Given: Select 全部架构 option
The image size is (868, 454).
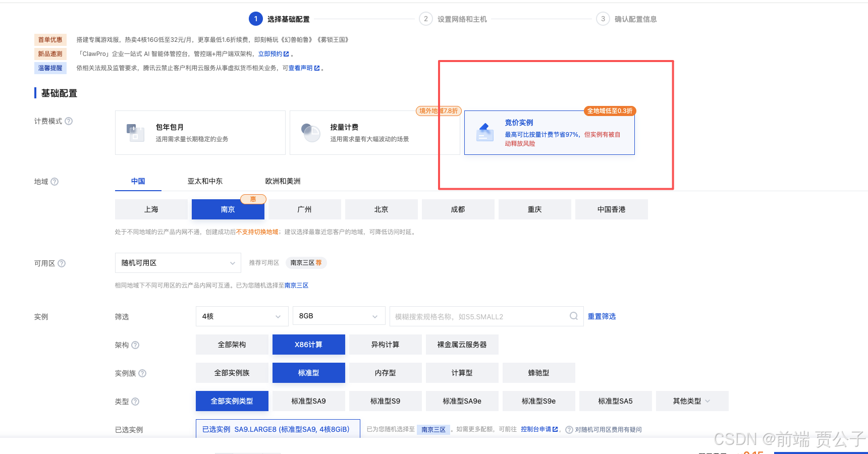Looking at the screenshot, I should click(x=232, y=345).
